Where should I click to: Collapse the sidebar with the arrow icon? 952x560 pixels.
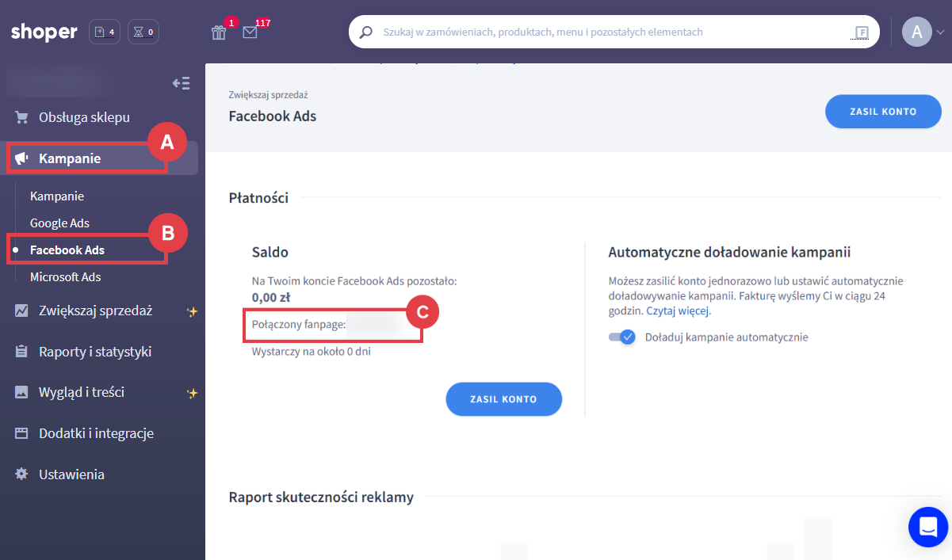click(181, 82)
